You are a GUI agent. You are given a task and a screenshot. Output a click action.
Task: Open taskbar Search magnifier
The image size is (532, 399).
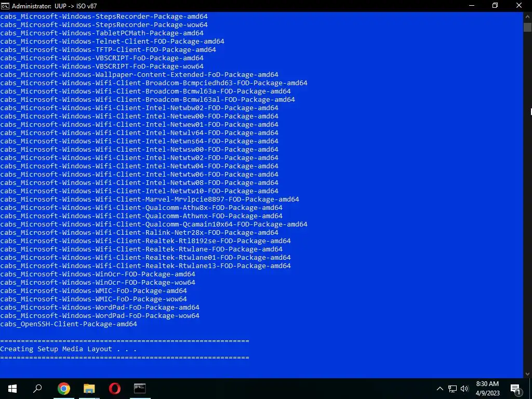click(37, 389)
